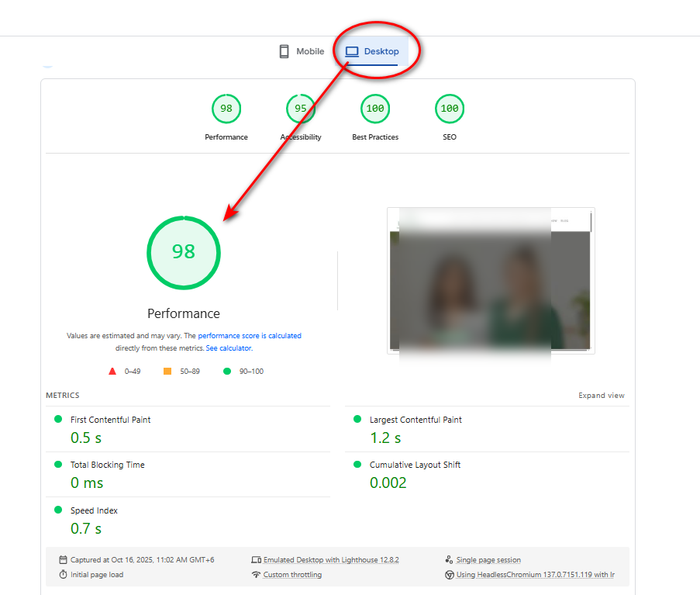Open 'Emulated Desktop with Lighthouse 12.8.2' details
700x595 pixels.
331,560
